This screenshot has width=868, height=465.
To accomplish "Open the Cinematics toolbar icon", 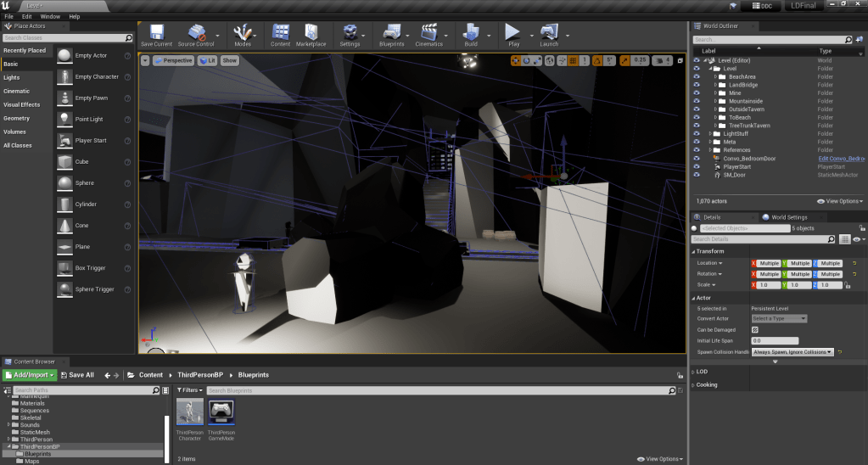I will [429, 32].
